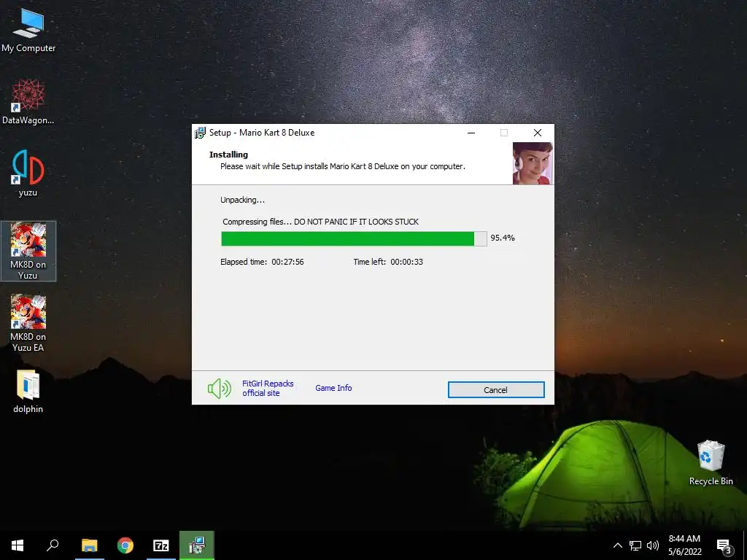Click the green installation progress bar

[x=354, y=238]
